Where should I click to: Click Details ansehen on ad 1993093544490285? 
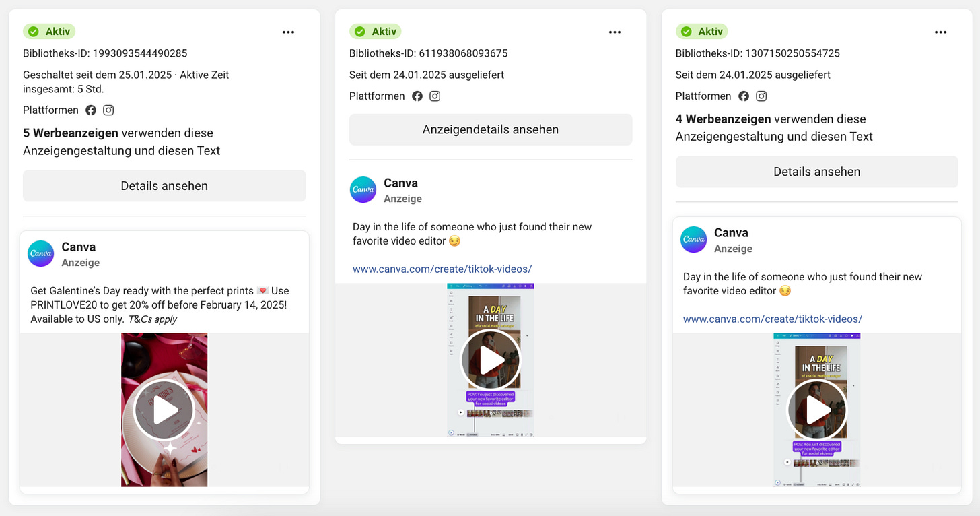click(164, 186)
